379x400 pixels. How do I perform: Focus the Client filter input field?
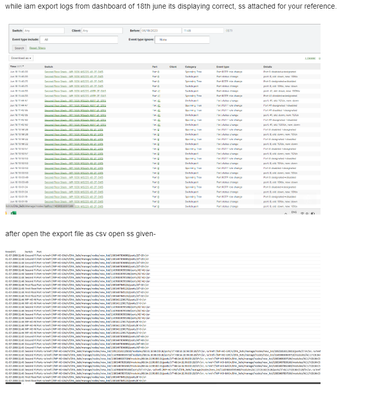pyautogui.click(x=102, y=31)
